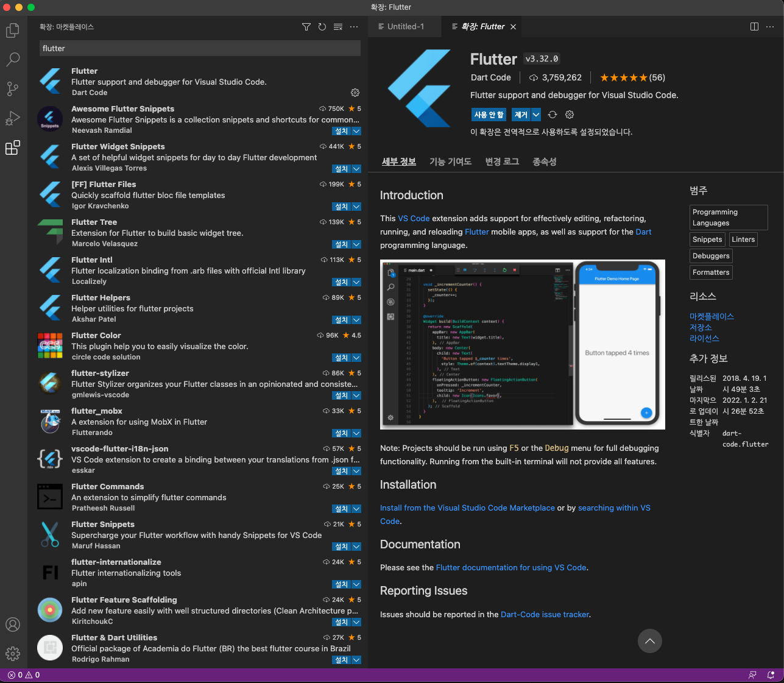Select Flutter Snippets scissors icon
Screen dimensions: 784x683
tap(50, 534)
